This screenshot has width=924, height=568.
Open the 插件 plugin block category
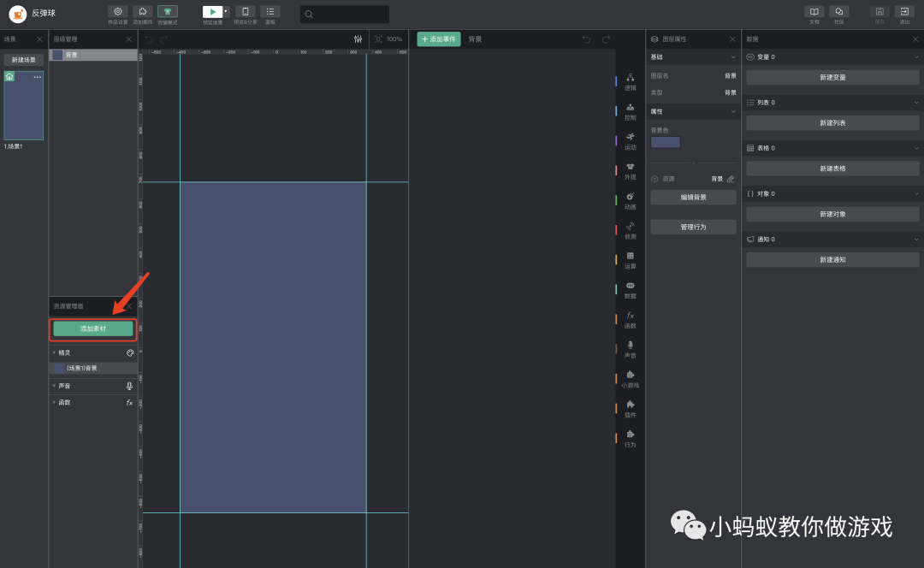point(630,410)
